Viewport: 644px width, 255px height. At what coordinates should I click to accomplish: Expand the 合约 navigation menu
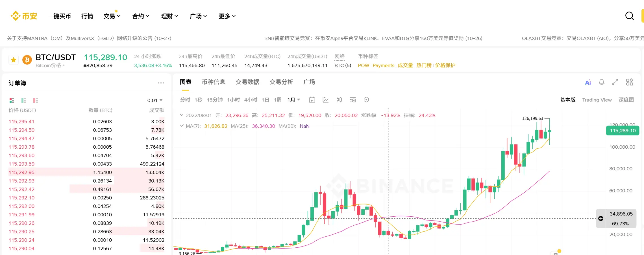pyautogui.click(x=141, y=16)
